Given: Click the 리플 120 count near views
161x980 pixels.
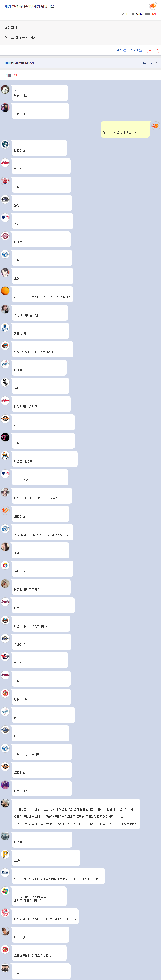Looking at the screenshot, I should coord(151,14).
